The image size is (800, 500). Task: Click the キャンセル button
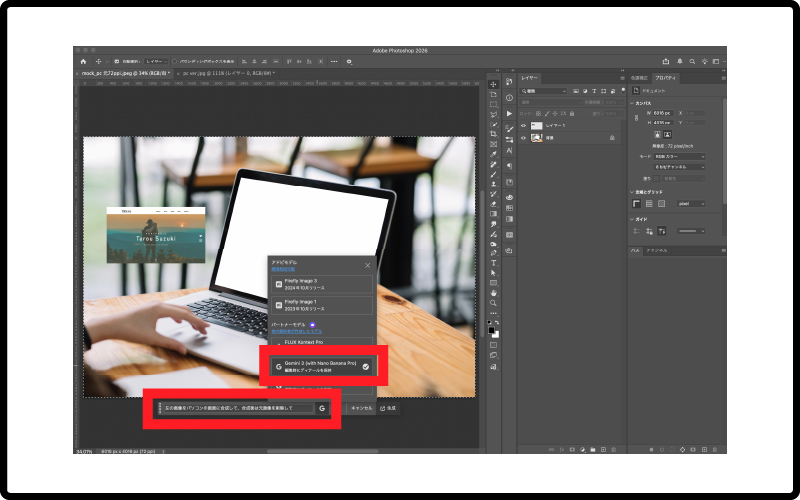pyautogui.click(x=360, y=408)
